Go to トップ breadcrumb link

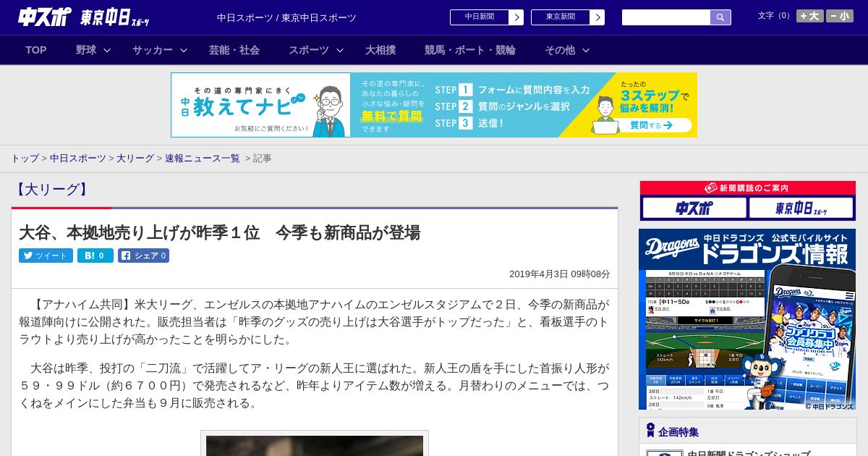pyautogui.click(x=25, y=159)
